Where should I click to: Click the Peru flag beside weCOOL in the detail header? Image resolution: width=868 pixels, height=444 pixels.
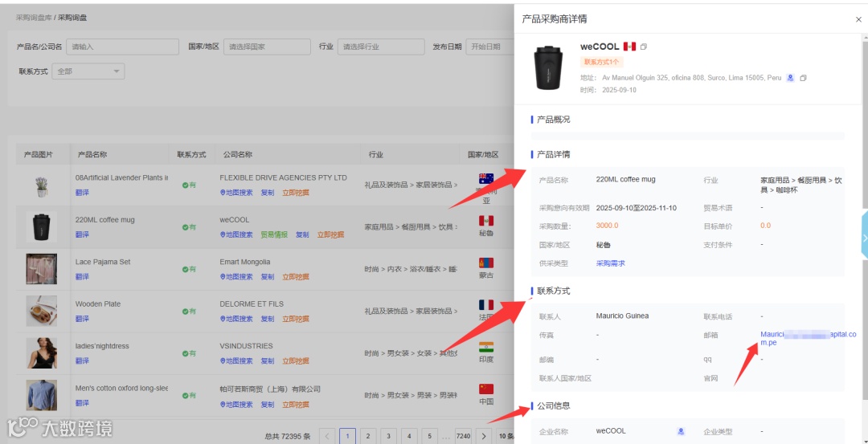pos(629,47)
